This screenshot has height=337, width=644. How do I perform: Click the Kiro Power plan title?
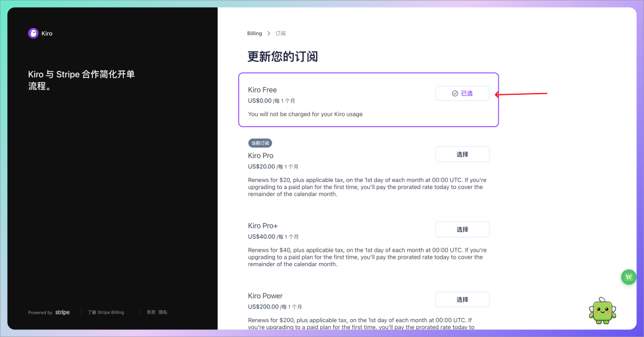click(x=265, y=296)
